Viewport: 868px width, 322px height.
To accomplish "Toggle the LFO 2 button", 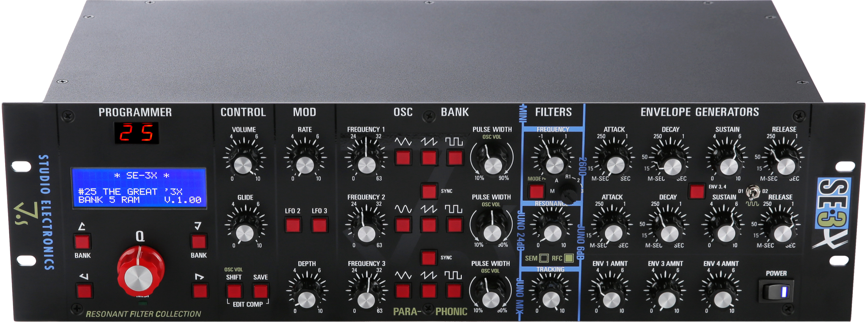I will click(293, 225).
